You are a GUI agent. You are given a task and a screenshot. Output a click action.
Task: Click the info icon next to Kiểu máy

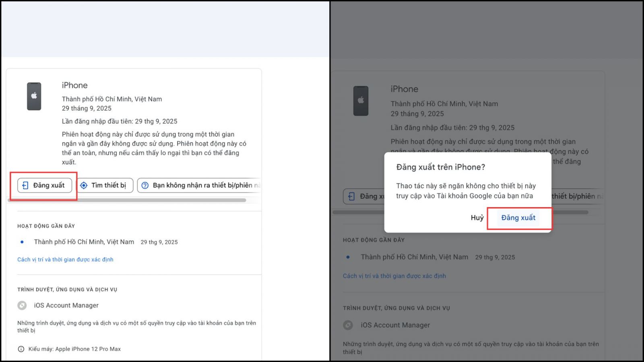[x=21, y=349]
